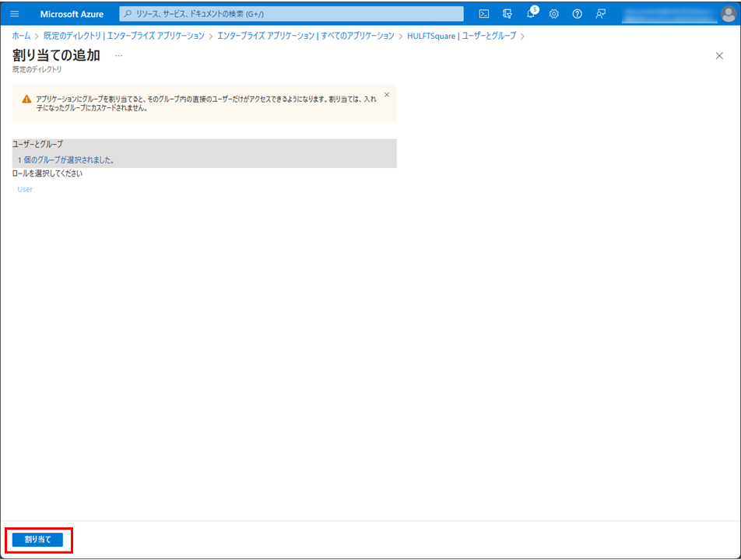Close the 割り当ての追加 pane
The height and width of the screenshot is (560, 741).
[x=719, y=56]
